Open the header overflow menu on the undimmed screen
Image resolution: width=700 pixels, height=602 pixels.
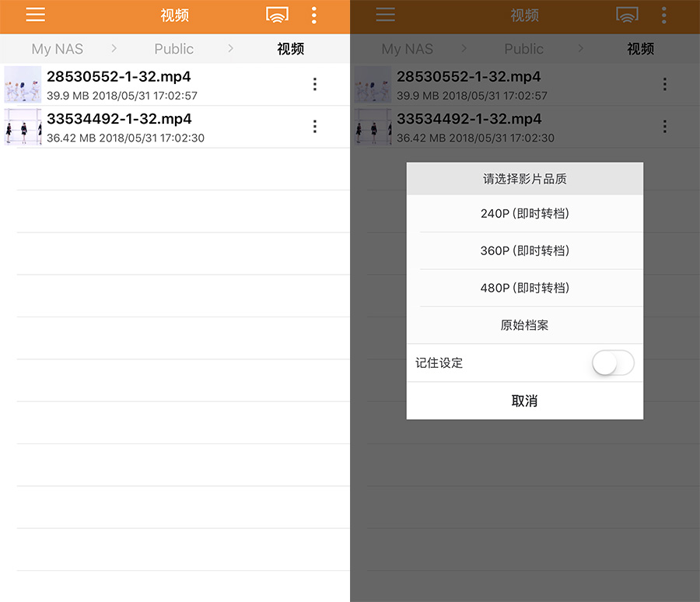(314, 15)
